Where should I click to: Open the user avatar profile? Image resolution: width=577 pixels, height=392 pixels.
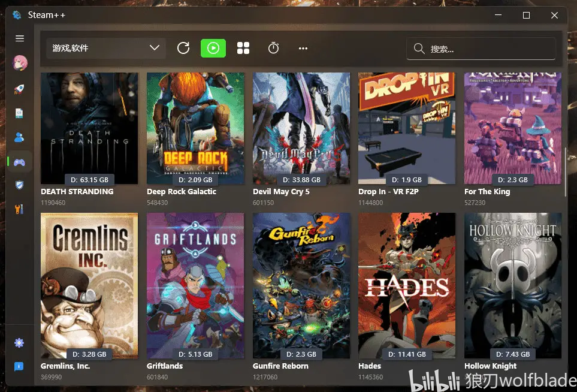click(x=20, y=63)
